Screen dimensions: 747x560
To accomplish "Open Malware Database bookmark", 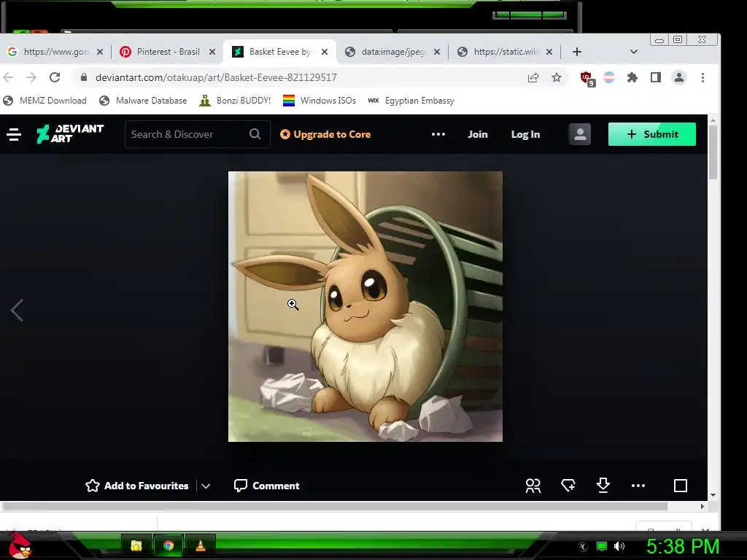I will [143, 101].
